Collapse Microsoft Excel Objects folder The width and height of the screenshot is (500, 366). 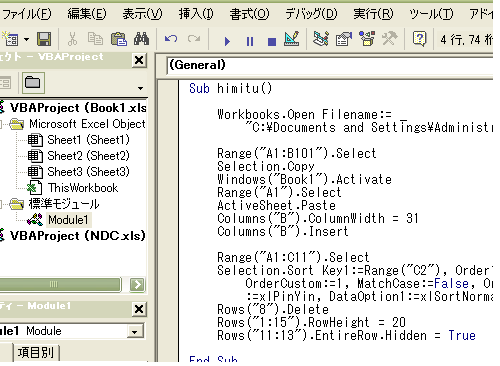[x=1, y=124]
